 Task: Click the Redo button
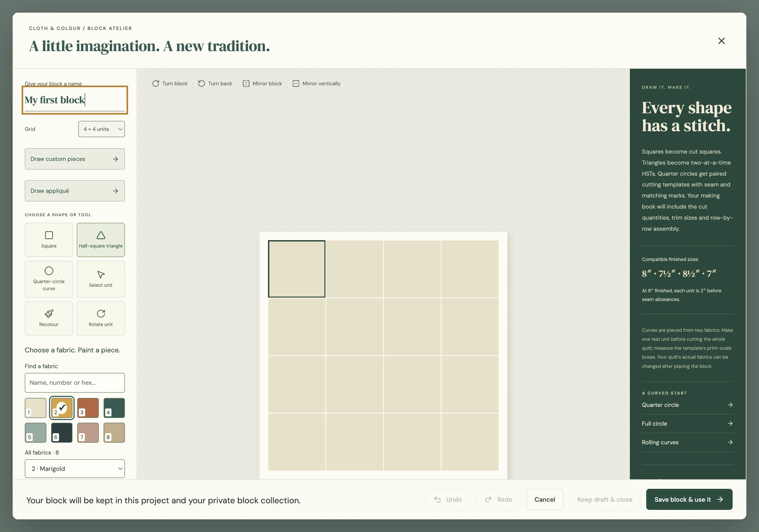498,499
